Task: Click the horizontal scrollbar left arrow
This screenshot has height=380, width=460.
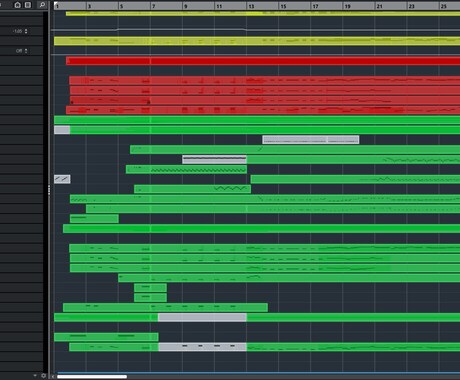Action: click(53, 377)
